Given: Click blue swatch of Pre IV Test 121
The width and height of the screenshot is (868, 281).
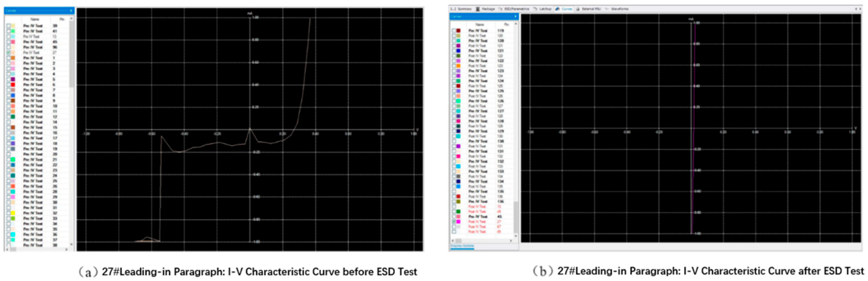Looking at the screenshot, I should [458, 51].
